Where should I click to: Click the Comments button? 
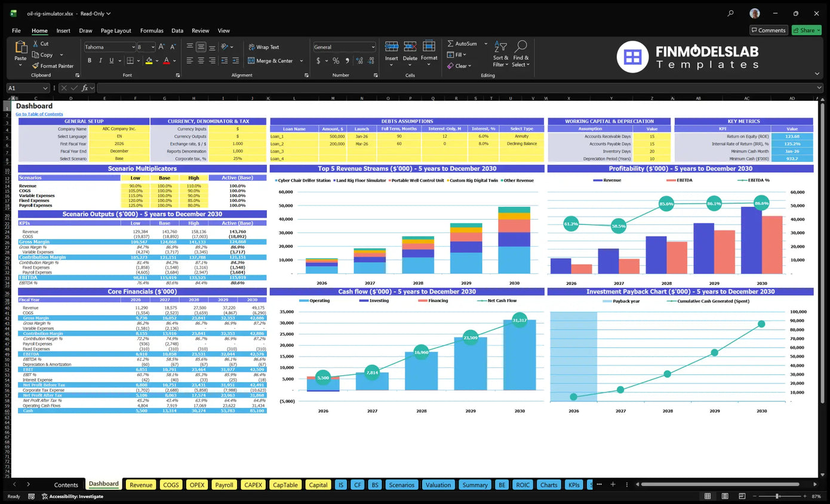(768, 30)
